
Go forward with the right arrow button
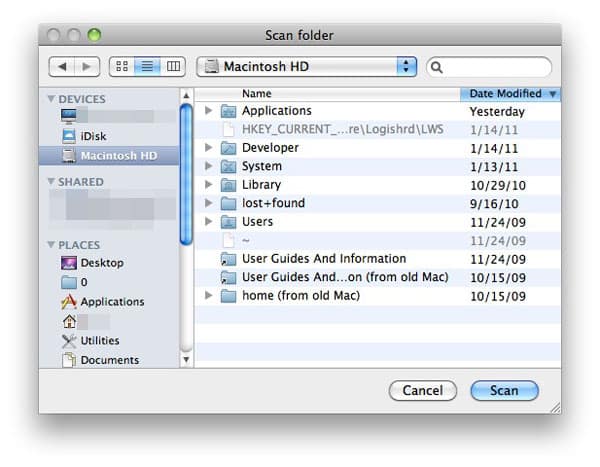pyautogui.click(x=87, y=67)
